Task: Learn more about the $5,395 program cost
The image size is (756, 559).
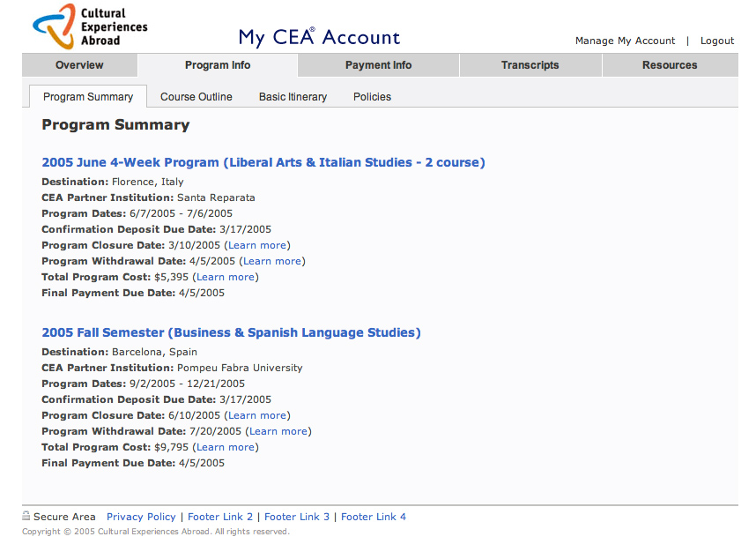Action: click(x=226, y=277)
